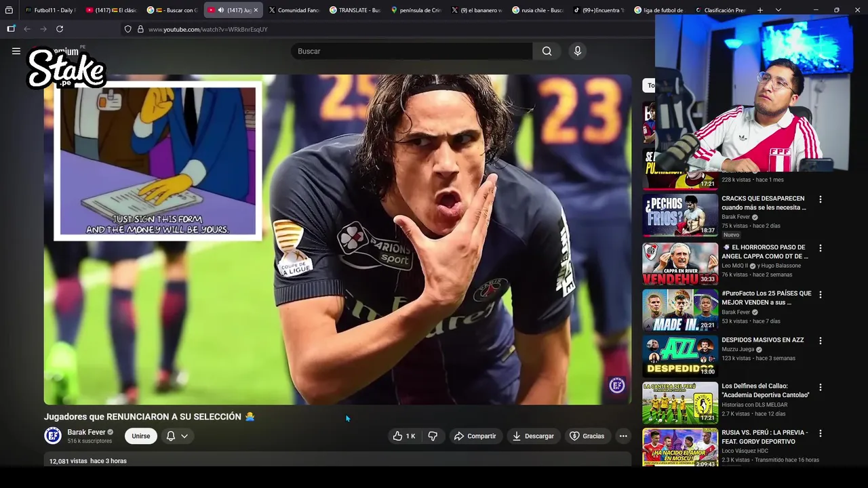Image resolution: width=868 pixels, height=488 pixels.
Task: Switch to the (1417) El clásic tab
Action: click(x=111, y=10)
